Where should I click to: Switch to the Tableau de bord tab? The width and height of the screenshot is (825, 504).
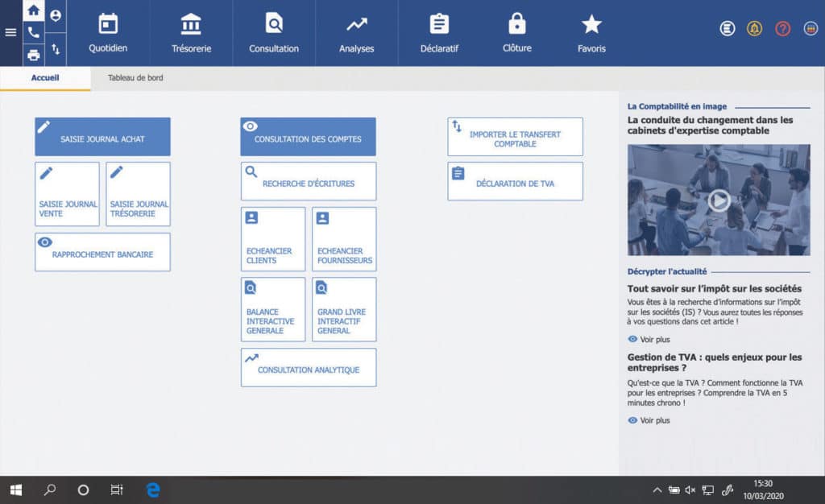point(134,78)
